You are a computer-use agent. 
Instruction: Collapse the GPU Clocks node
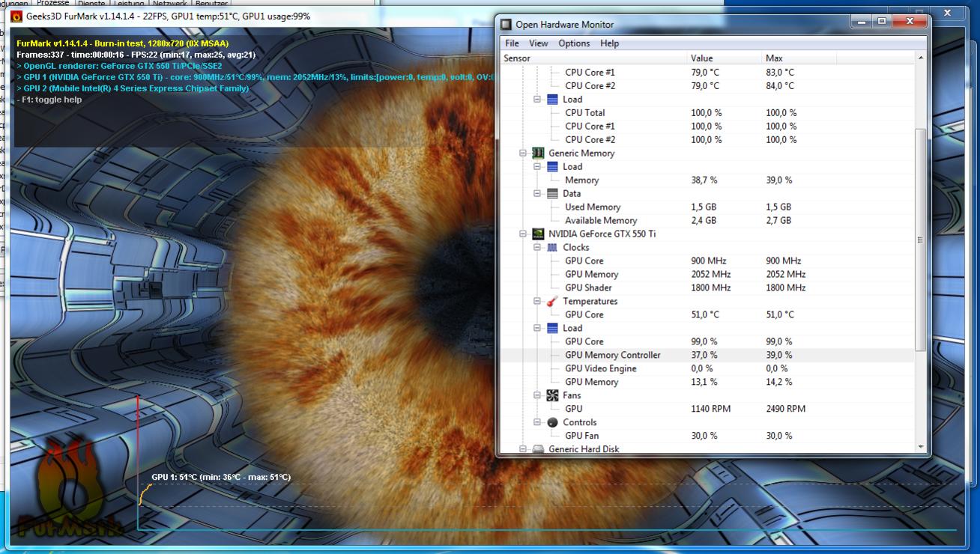click(x=537, y=247)
